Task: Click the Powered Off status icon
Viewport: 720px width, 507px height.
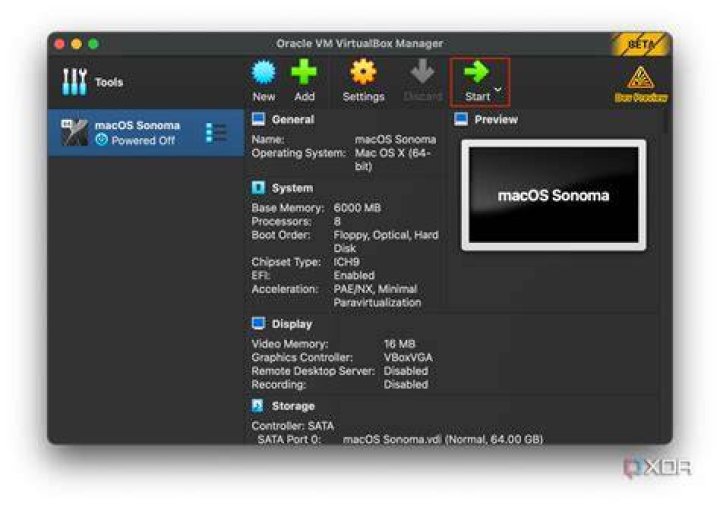Action: coord(101,140)
